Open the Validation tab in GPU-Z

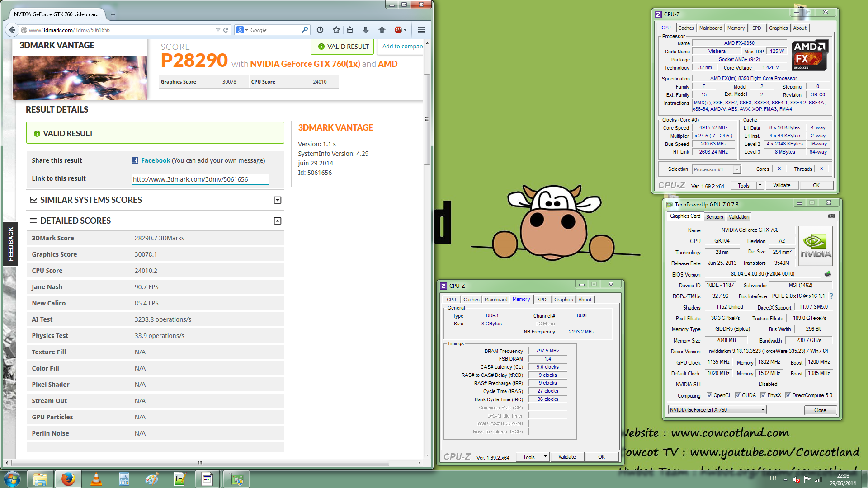739,217
